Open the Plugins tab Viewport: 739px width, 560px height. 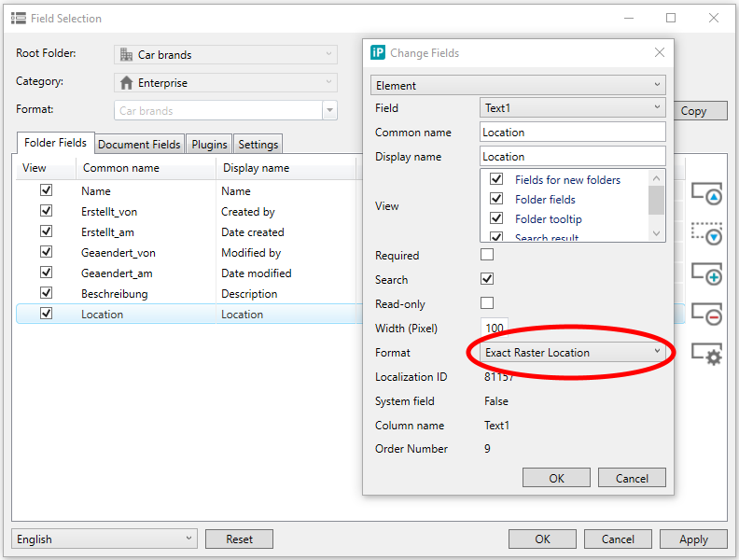(209, 145)
